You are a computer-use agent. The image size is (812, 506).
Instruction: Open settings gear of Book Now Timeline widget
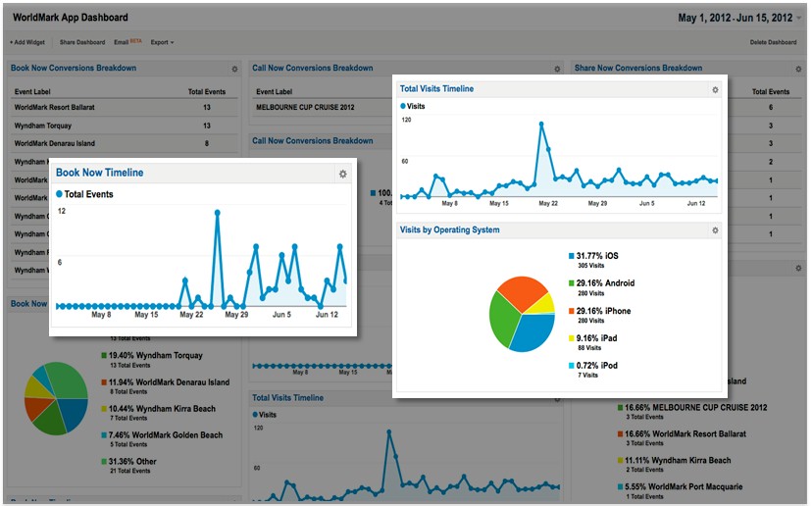point(343,174)
